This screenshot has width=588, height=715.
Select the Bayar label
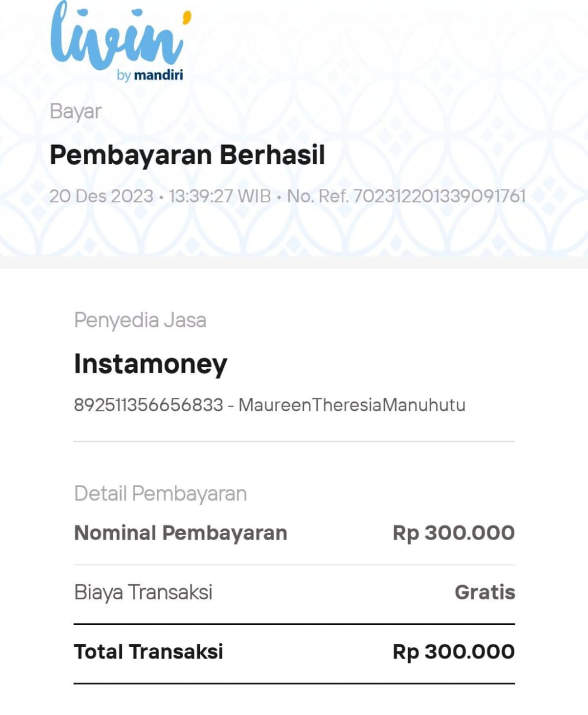[75, 112]
